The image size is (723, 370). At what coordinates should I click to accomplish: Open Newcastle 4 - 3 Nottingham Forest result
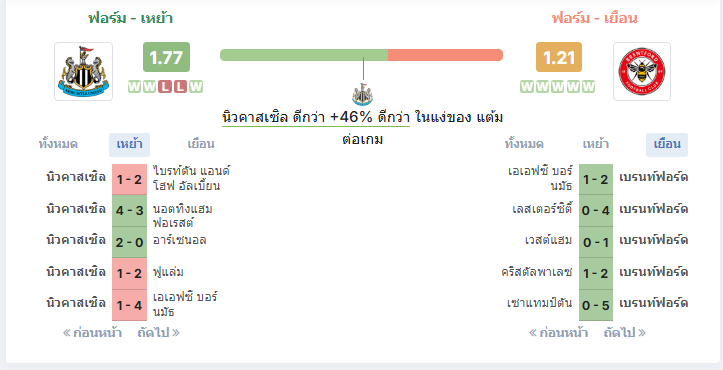(130, 211)
